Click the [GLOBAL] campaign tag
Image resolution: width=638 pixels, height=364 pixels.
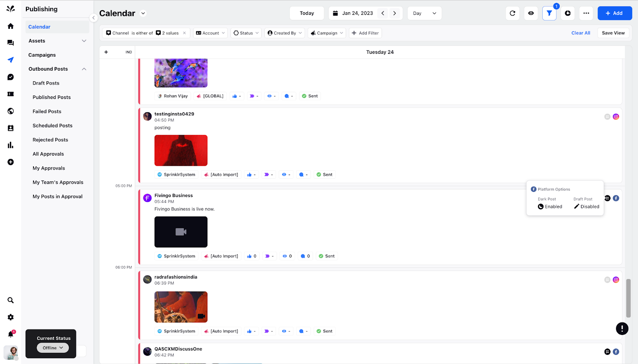tap(210, 96)
